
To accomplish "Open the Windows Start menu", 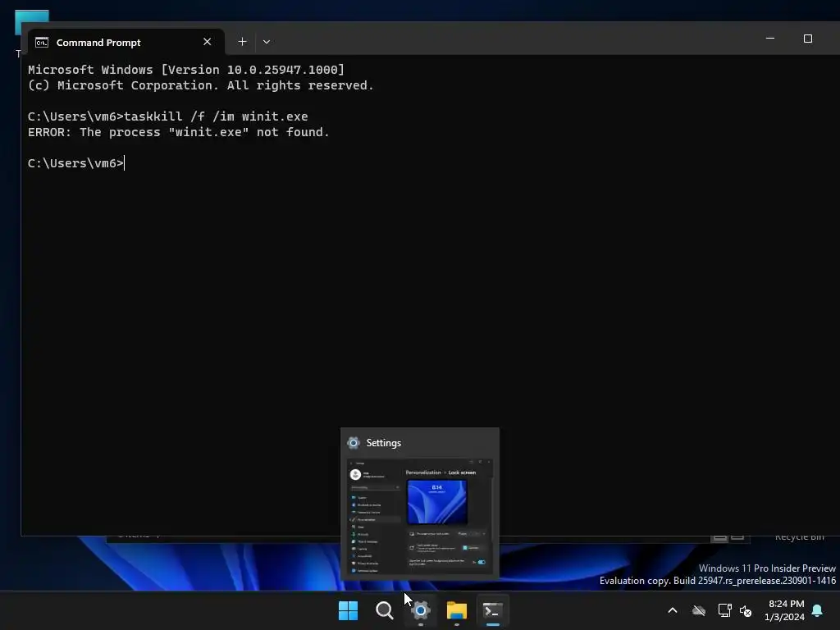I will pos(348,610).
